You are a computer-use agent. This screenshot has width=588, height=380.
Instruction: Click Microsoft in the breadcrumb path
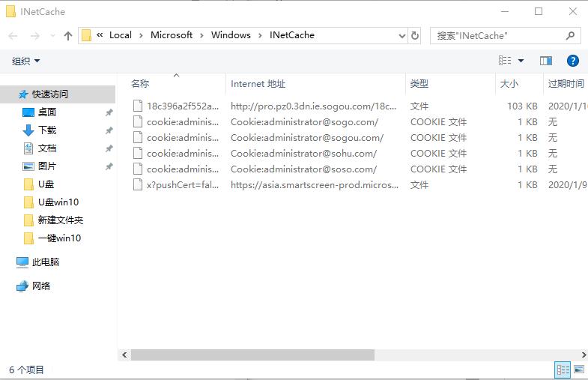(x=172, y=35)
